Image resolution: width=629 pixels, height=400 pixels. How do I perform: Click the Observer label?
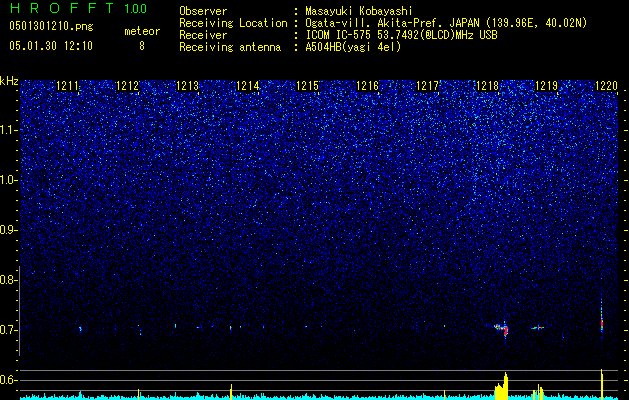coord(203,11)
